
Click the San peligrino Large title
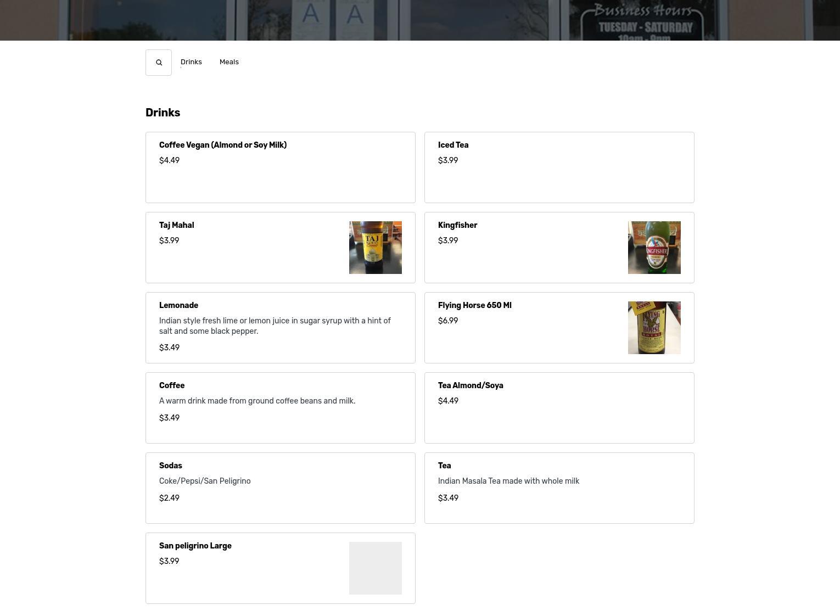[195, 546]
